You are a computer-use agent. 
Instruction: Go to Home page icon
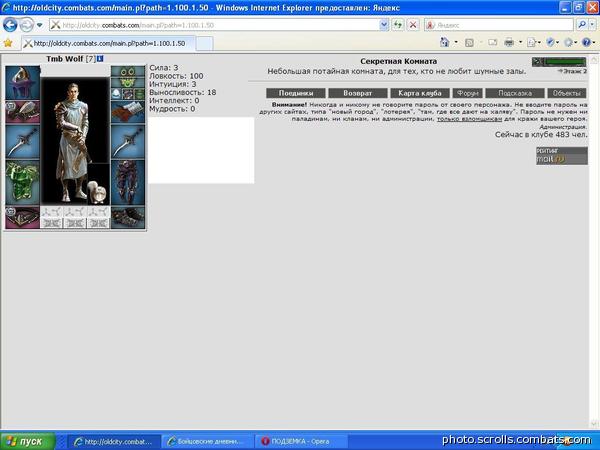click(445, 42)
